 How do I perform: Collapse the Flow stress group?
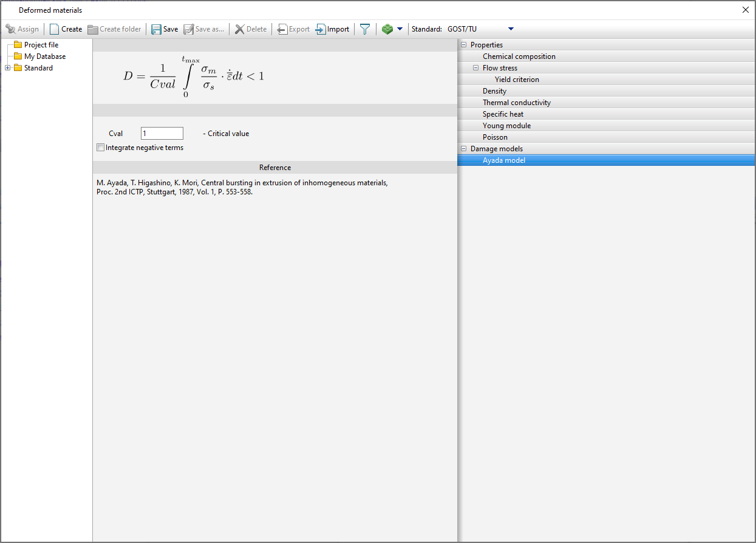point(476,68)
